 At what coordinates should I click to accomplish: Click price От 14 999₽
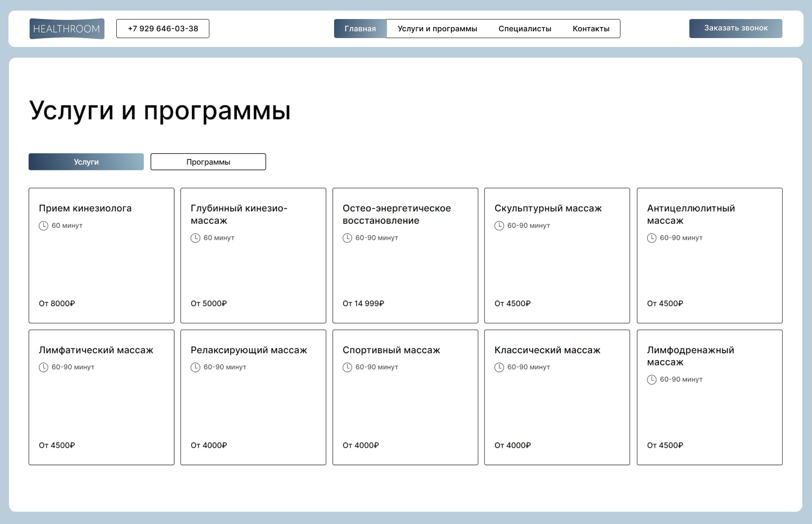click(x=363, y=304)
